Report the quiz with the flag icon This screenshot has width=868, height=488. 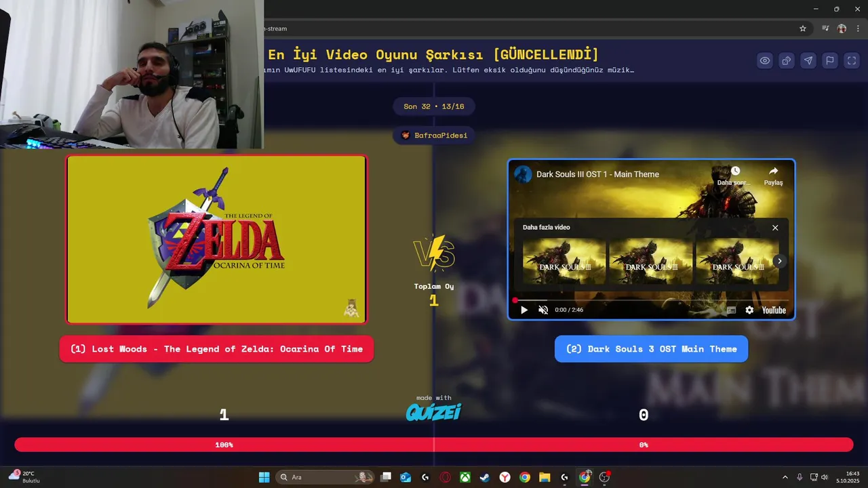[830, 60]
